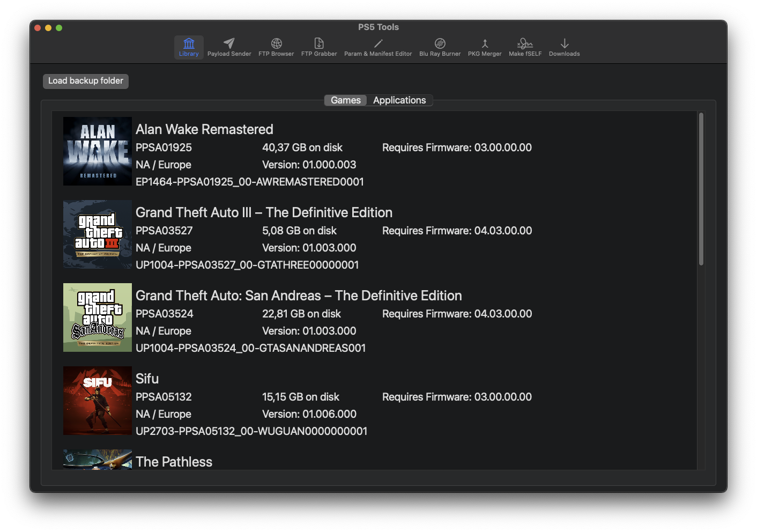757x532 pixels.
Task: Click the PPSA05132 title ID
Action: [x=164, y=397]
